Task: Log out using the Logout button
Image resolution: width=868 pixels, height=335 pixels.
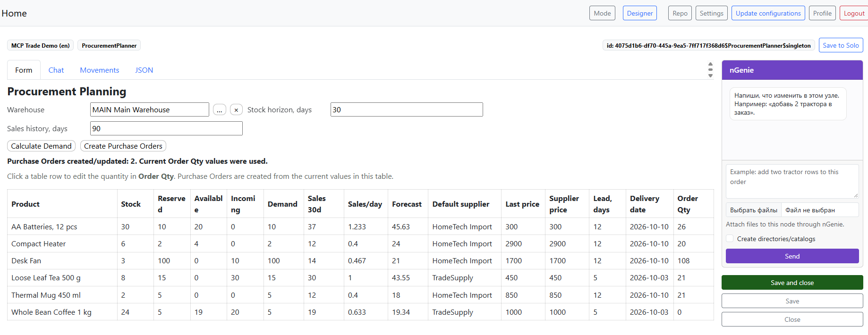Action: (x=854, y=13)
